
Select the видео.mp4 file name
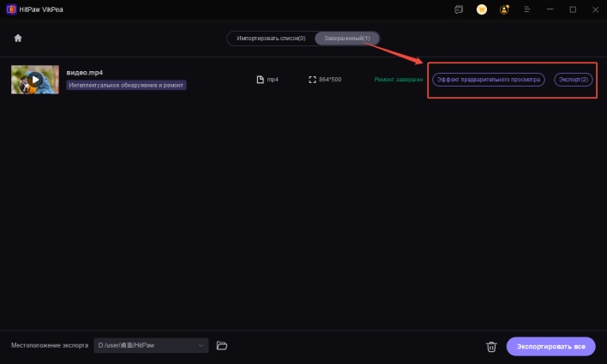pos(85,73)
